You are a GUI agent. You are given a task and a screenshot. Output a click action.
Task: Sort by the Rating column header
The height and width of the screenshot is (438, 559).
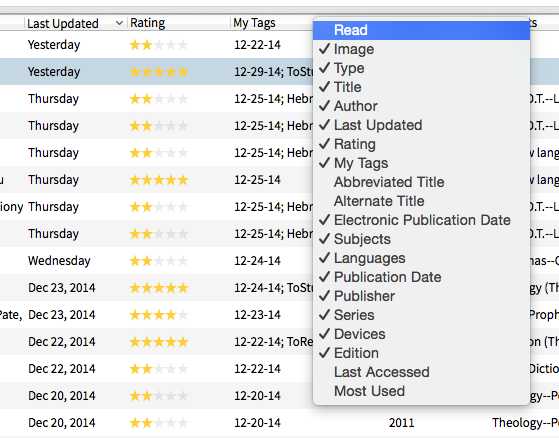(148, 23)
